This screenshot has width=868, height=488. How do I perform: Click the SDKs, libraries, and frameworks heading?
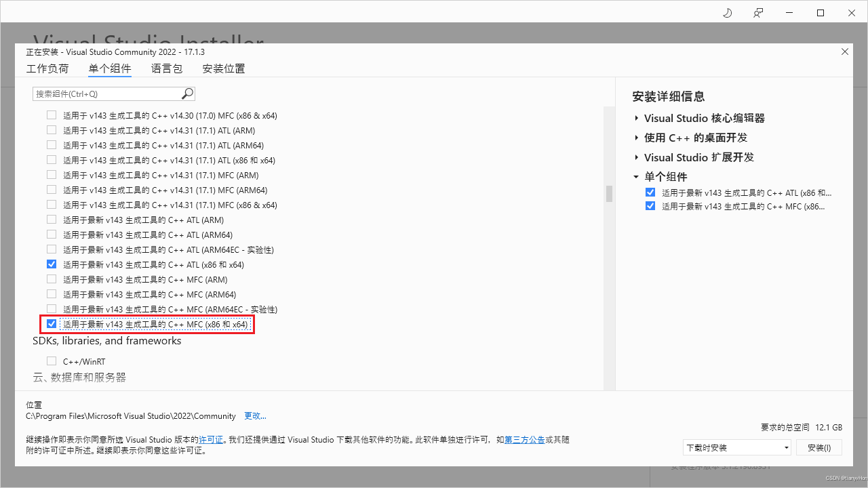107,341
